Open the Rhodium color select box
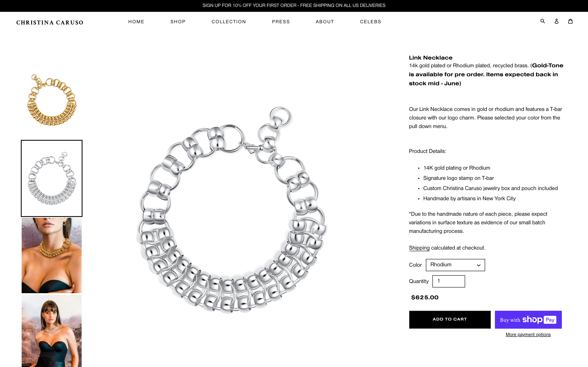 pyautogui.click(x=455, y=265)
